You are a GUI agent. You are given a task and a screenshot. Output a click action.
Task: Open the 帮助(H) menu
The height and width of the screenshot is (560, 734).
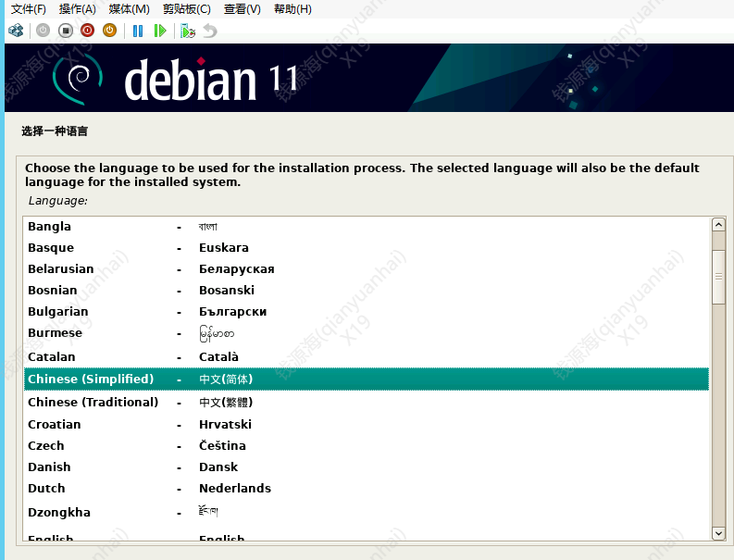[x=292, y=9]
